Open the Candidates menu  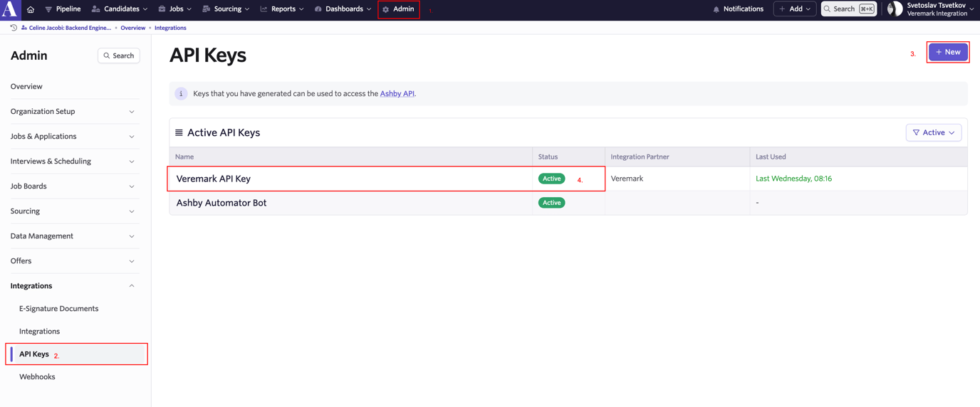(x=120, y=9)
